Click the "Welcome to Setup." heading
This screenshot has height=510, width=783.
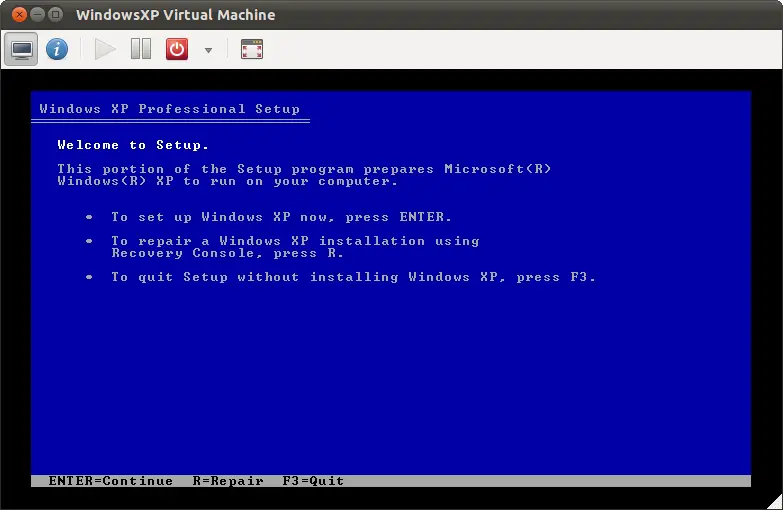(133, 145)
